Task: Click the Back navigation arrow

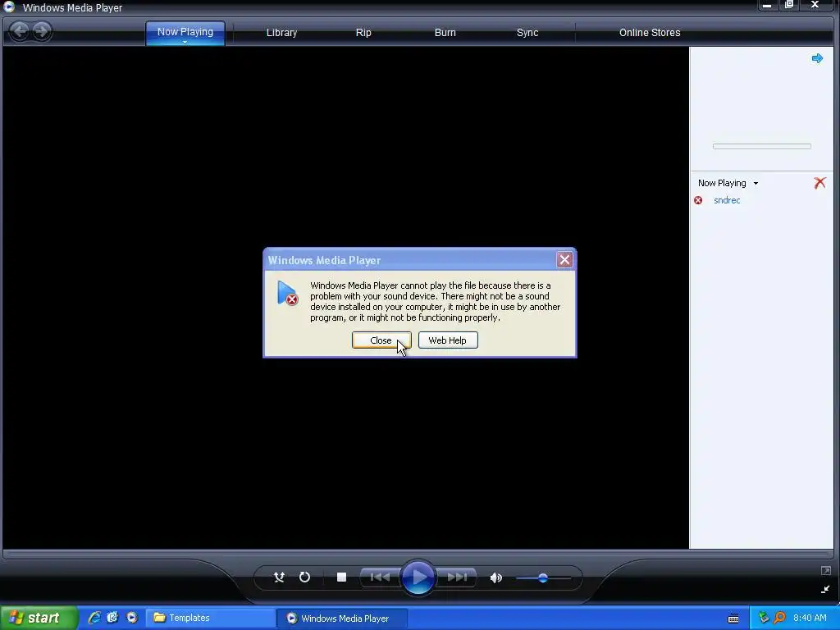Action: point(20,31)
